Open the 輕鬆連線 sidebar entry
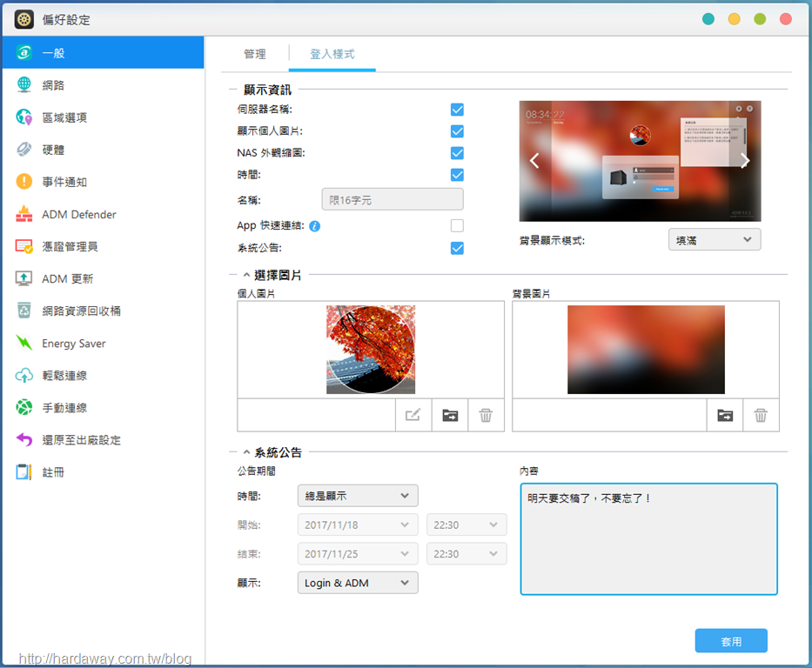This screenshot has height=668, width=812. click(103, 375)
